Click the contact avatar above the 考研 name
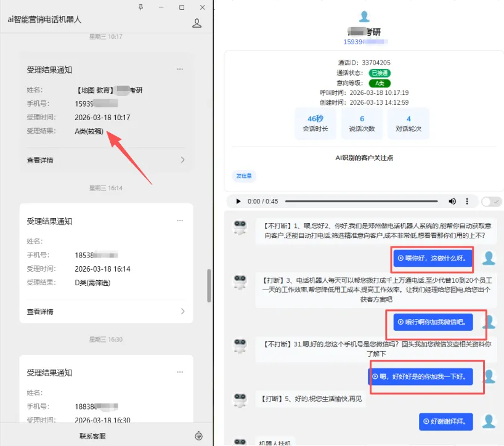Viewport: 504px width, 446px height. click(364, 15)
